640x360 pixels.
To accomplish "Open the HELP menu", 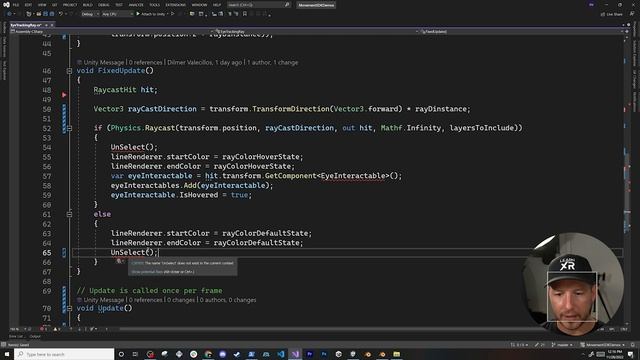I will tap(217, 5).
